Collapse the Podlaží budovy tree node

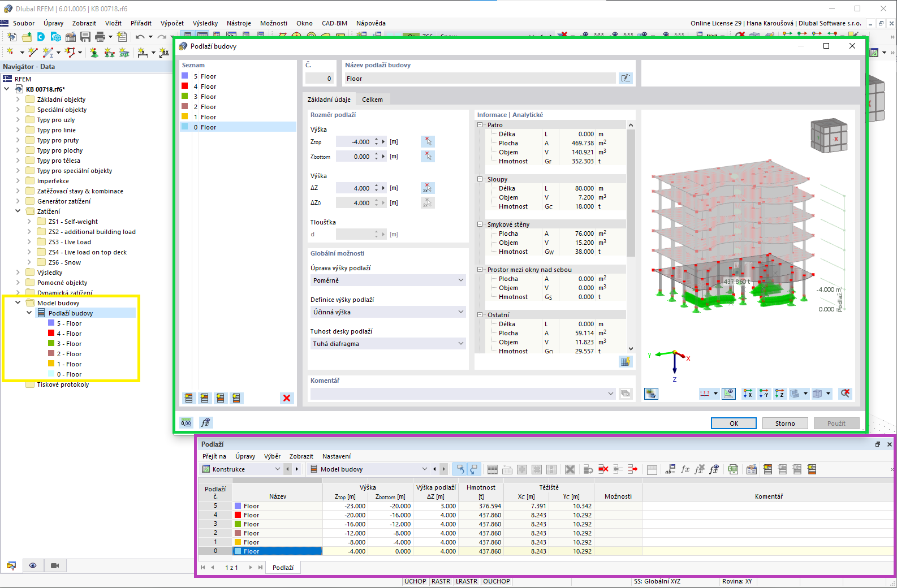point(29,313)
